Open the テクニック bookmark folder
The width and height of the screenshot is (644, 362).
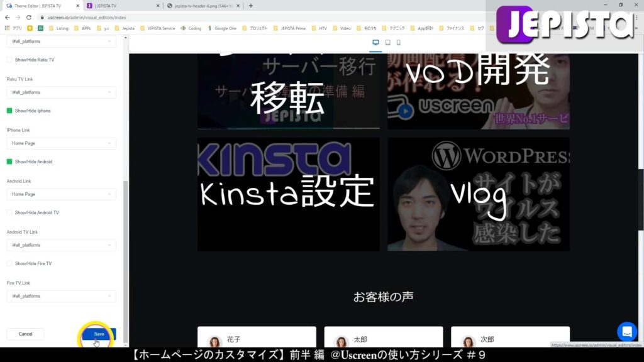[393, 28]
